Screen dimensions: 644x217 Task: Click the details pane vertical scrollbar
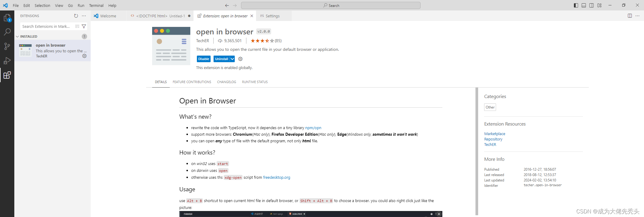pos(477,151)
